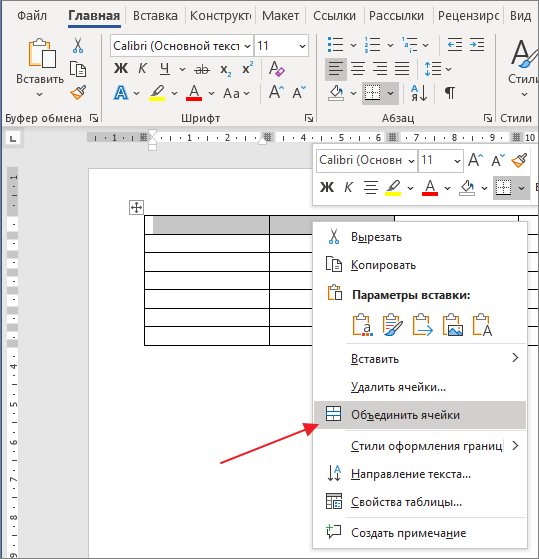Toggle paragraph marks ¶ display
Viewport: 539px width, 559px height.
coord(450,93)
